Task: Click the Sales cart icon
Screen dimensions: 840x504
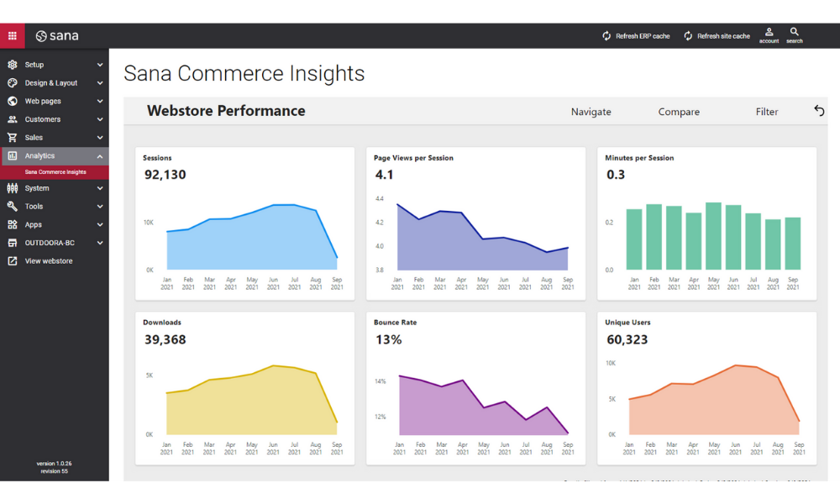Action: click(x=13, y=138)
